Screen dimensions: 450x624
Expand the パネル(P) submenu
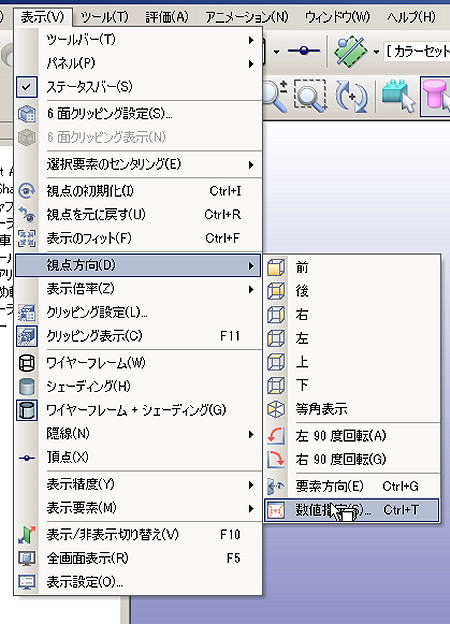[x=138, y=63]
